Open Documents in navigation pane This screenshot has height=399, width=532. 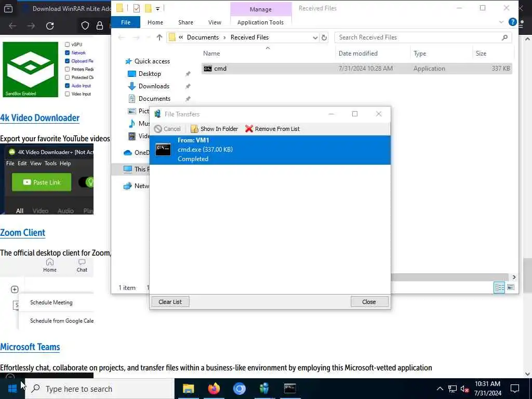154,99
